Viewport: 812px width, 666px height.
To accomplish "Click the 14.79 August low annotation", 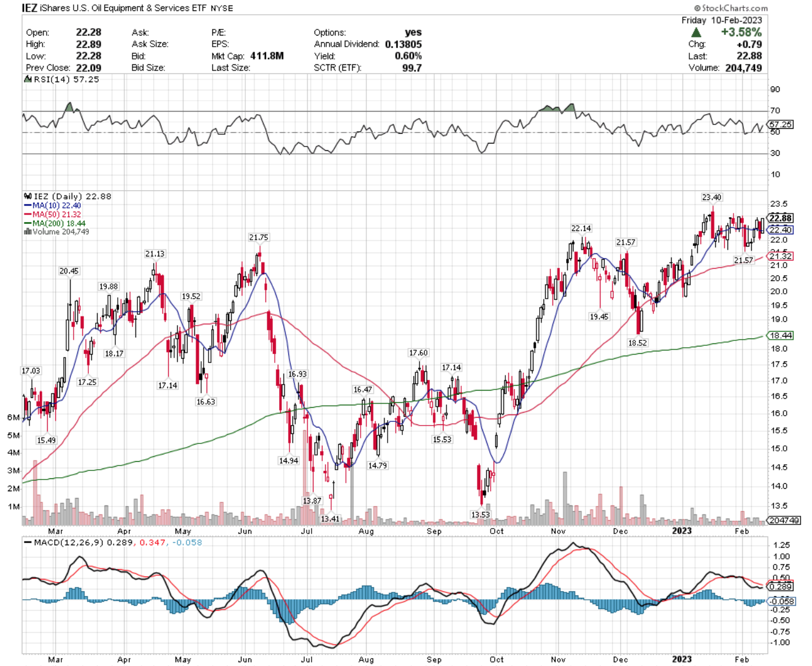I will [x=377, y=465].
